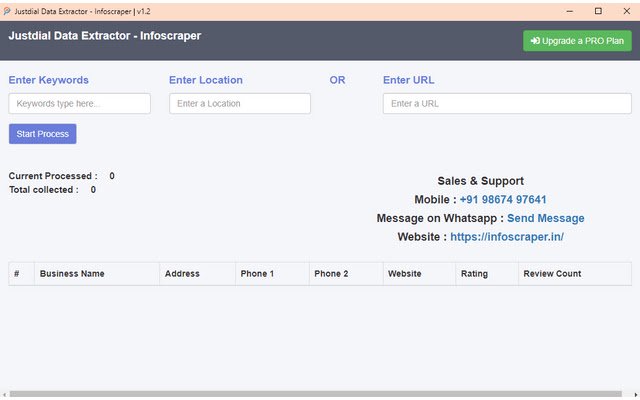Click the Justdial Data Extractor - Infoscraper header title
The image size is (640, 400).
click(105, 36)
